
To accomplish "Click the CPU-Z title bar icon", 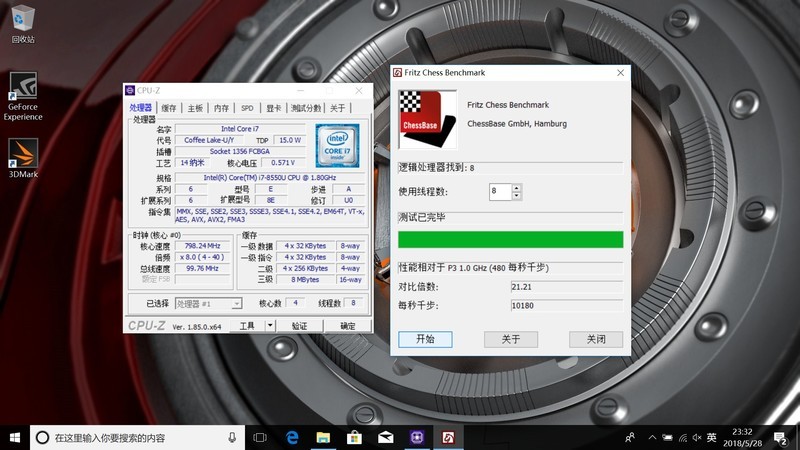I will [130, 90].
